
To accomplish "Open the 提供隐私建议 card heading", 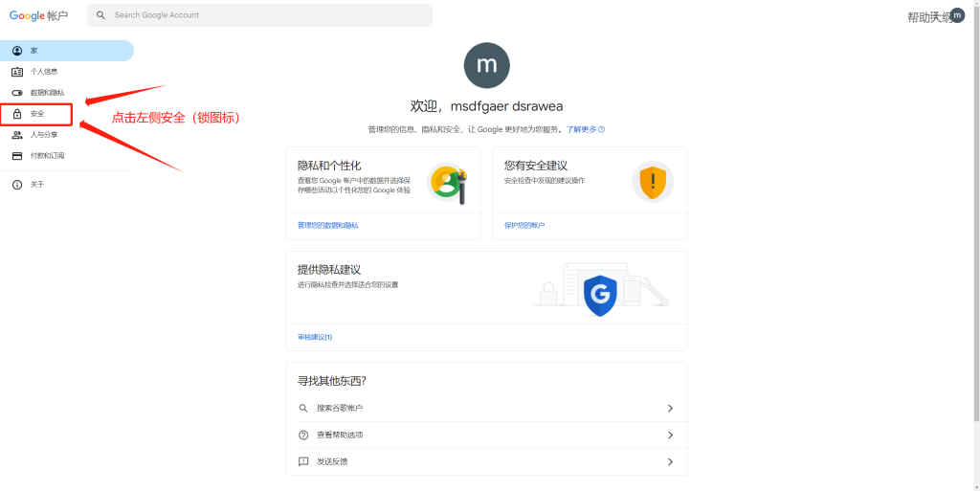I will coord(329,270).
